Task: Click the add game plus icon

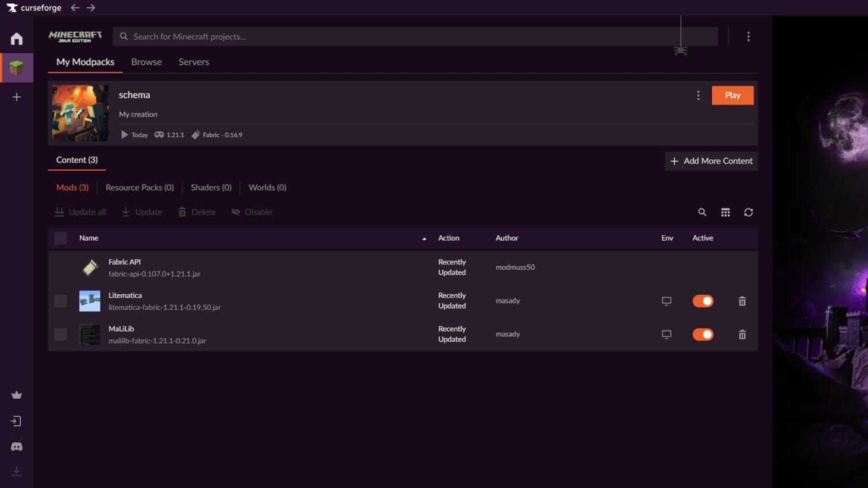Action: 17,97
